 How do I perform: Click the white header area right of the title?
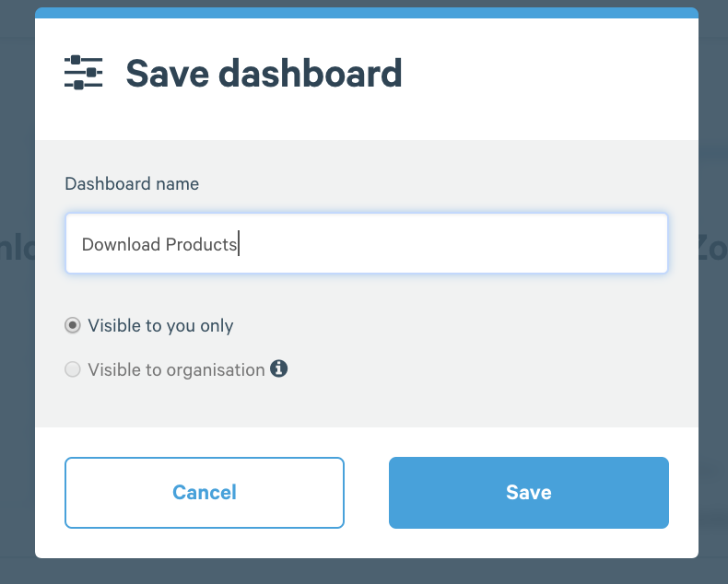(548, 75)
